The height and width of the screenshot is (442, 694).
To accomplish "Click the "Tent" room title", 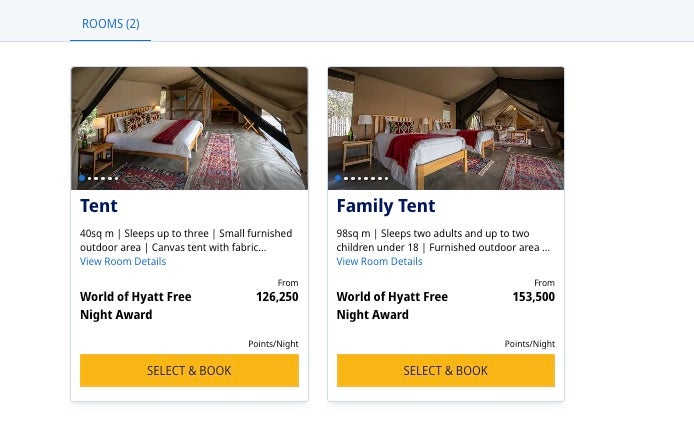I will [99, 207].
